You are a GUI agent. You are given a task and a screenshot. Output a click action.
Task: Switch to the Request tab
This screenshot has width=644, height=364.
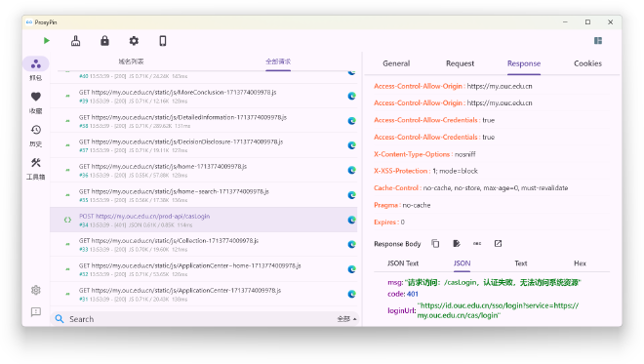click(x=460, y=63)
